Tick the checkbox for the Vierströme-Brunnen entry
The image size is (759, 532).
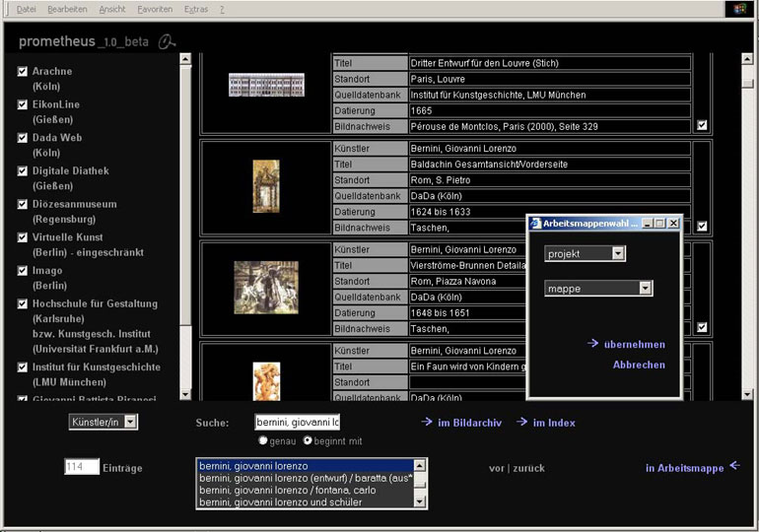(x=702, y=327)
